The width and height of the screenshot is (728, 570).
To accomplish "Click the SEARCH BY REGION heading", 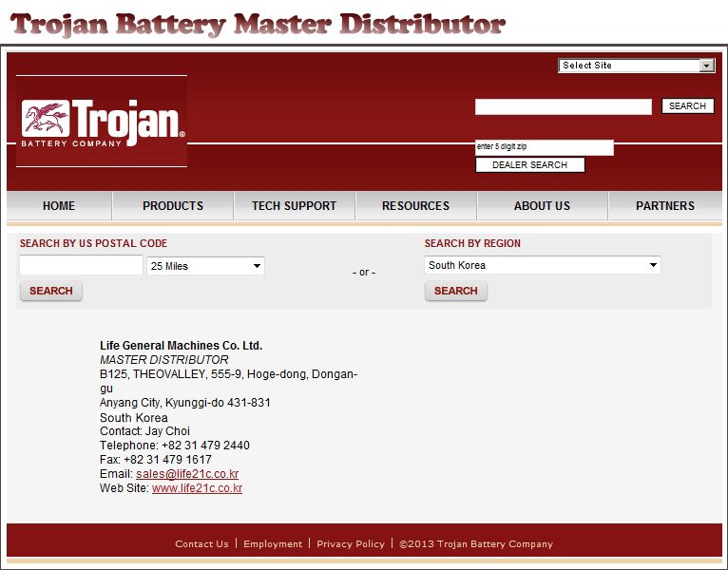I will point(472,243).
